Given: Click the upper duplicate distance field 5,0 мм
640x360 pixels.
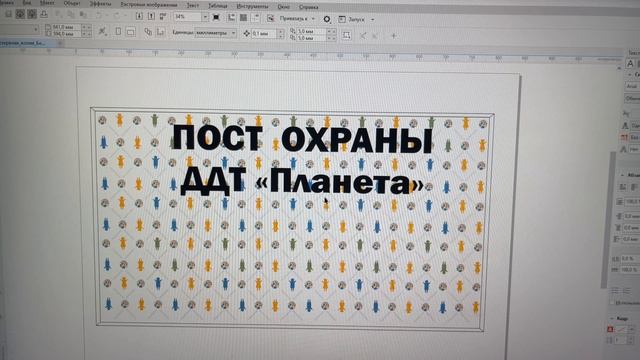Looking at the screenshot, I should [311, 31].
